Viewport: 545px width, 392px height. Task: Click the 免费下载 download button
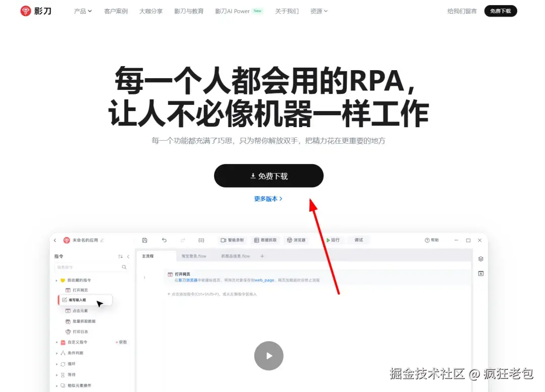coord(268,176)
